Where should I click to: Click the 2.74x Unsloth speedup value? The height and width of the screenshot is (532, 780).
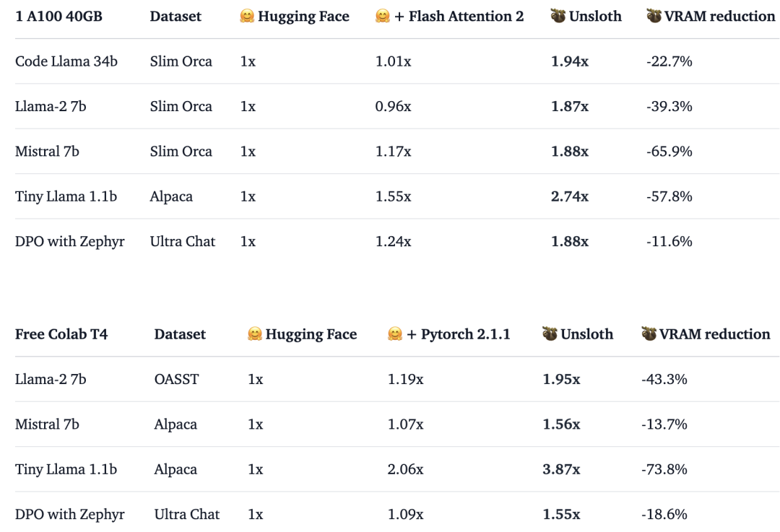pyautogui.click(x=570, y=196)
